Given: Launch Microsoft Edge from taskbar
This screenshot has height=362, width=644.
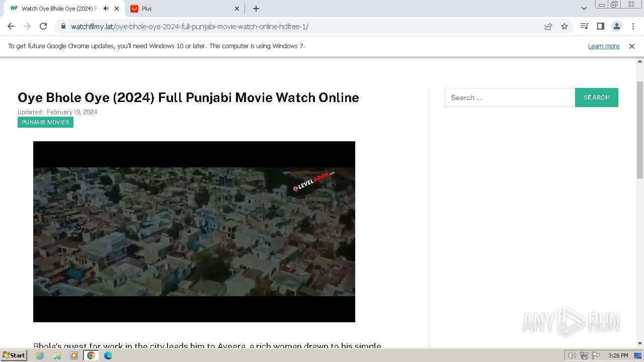Looking at the screenshot, I should coord(108,355).
